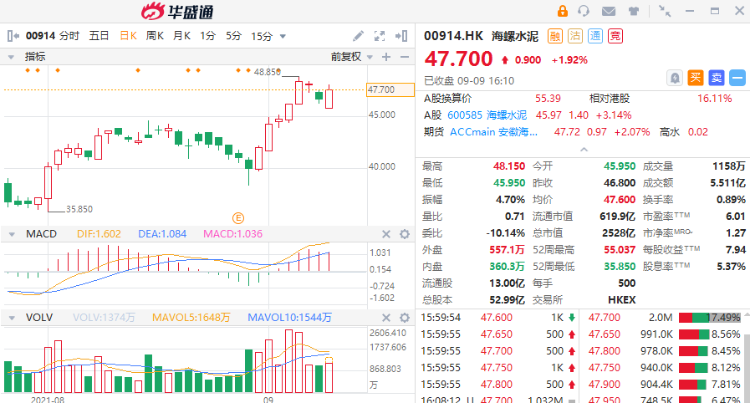This screenshot has width=750, height=403.
Task: Click the earnings E marker on chart
Action: (238, 218)
